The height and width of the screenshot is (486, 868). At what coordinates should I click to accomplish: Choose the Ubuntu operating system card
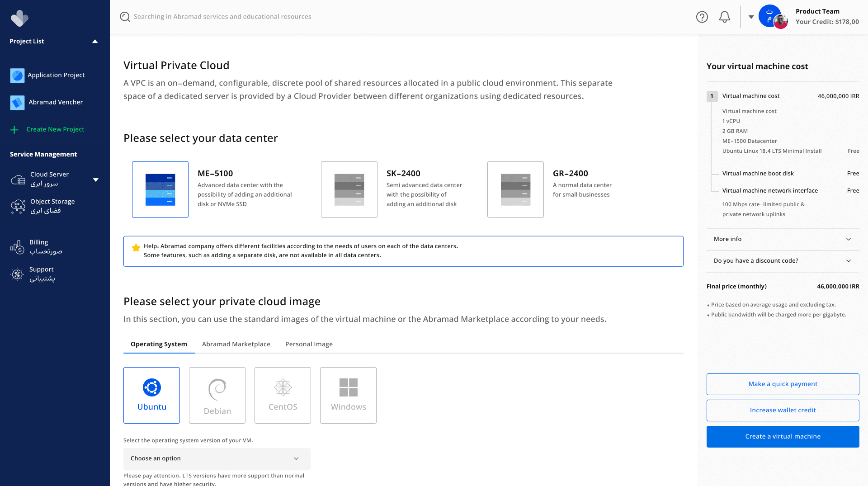tap(151, 395)
